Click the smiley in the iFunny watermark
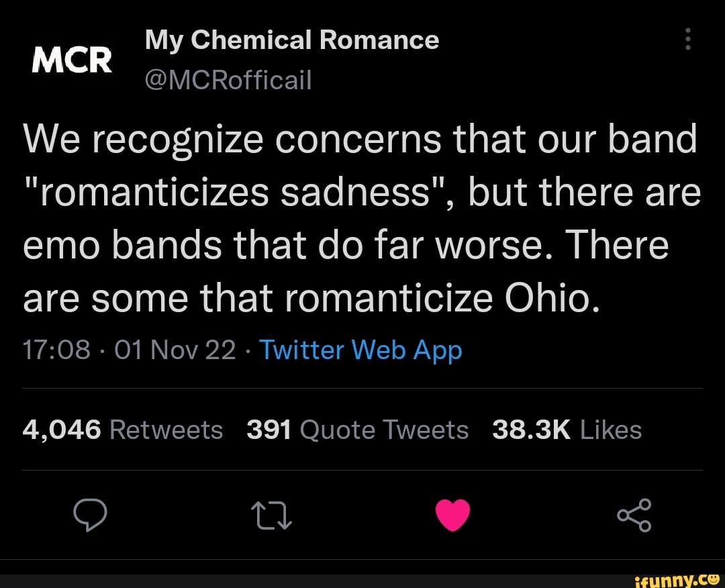Viewport: 725px width, 588px height. click(x=714, y=578)
